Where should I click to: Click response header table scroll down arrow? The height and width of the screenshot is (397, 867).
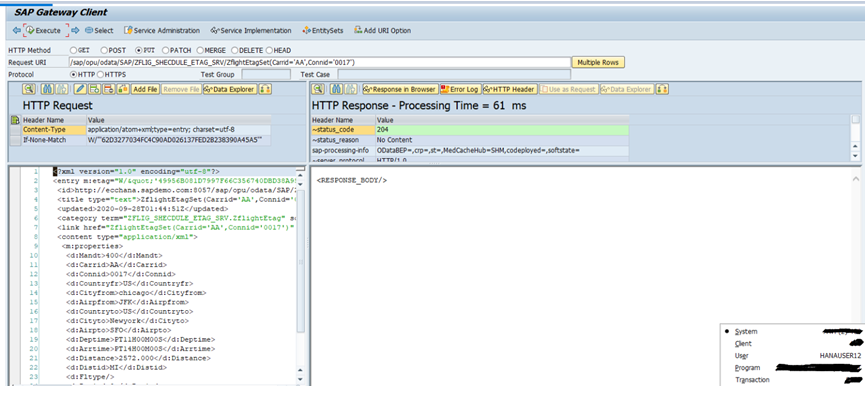(856, 156)
